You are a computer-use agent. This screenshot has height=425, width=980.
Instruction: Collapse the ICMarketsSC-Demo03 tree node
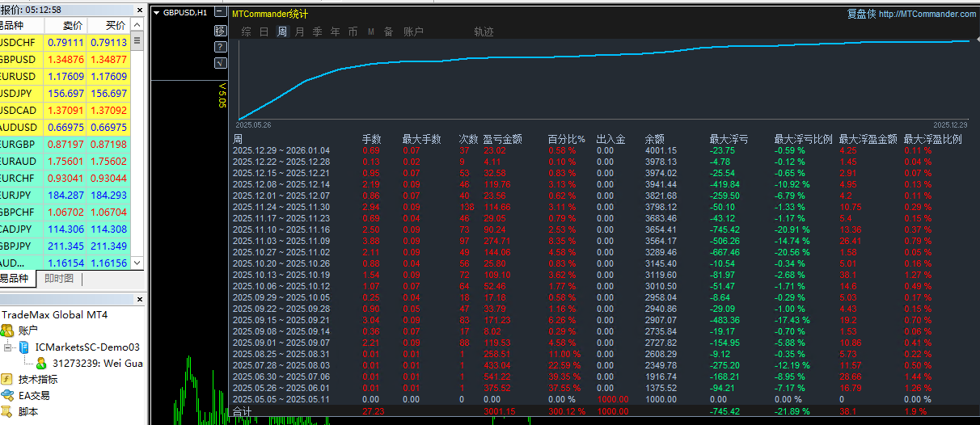pyautogui.click(x=8, y=347)
